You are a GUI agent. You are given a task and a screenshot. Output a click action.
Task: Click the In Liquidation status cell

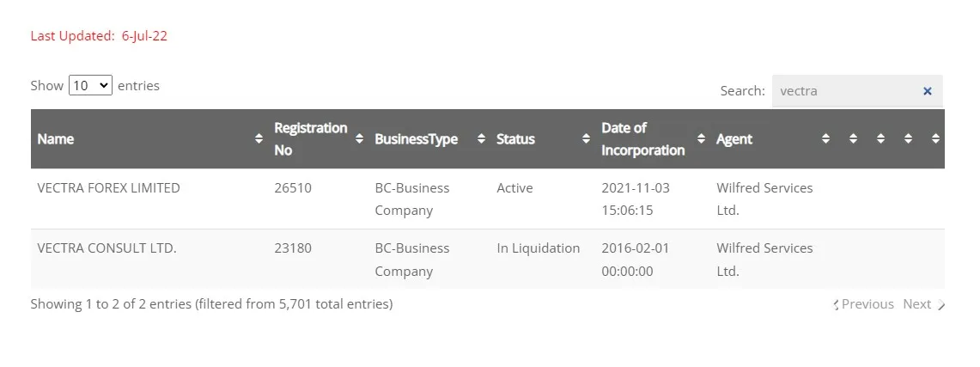539,248
